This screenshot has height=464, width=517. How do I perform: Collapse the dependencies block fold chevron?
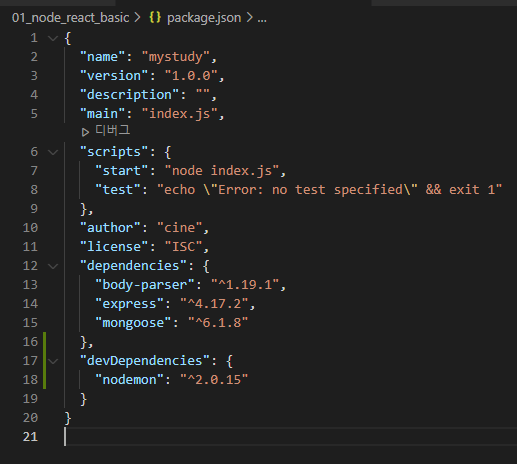(x=53, y=266)
